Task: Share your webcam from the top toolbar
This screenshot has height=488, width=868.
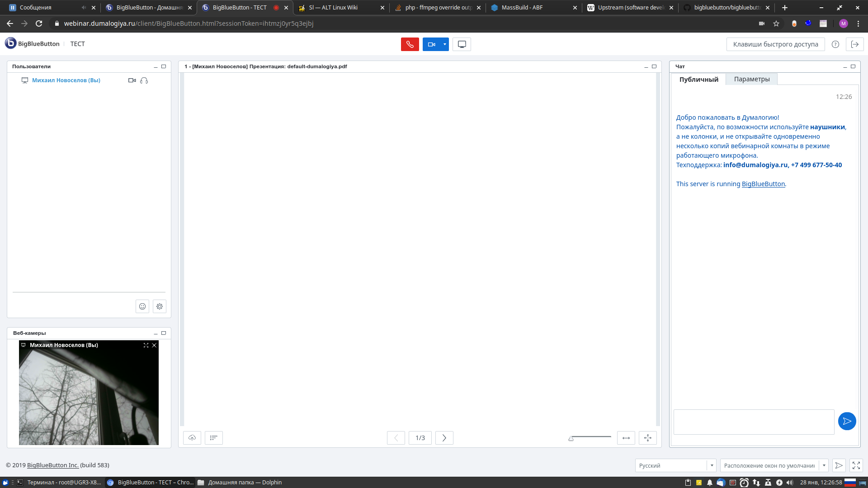Action: pyautogui.click(x=432, y=44)
